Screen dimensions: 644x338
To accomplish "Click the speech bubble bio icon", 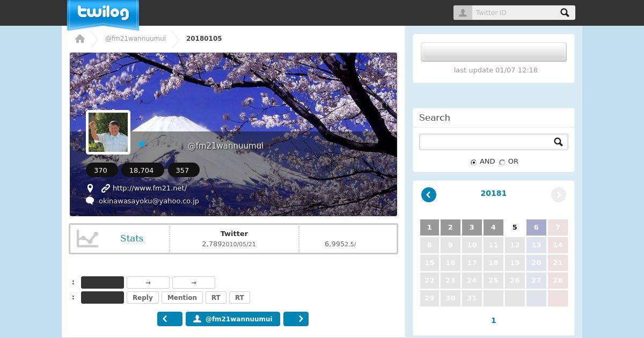I will pyautogui.click(x=90, y=201).
